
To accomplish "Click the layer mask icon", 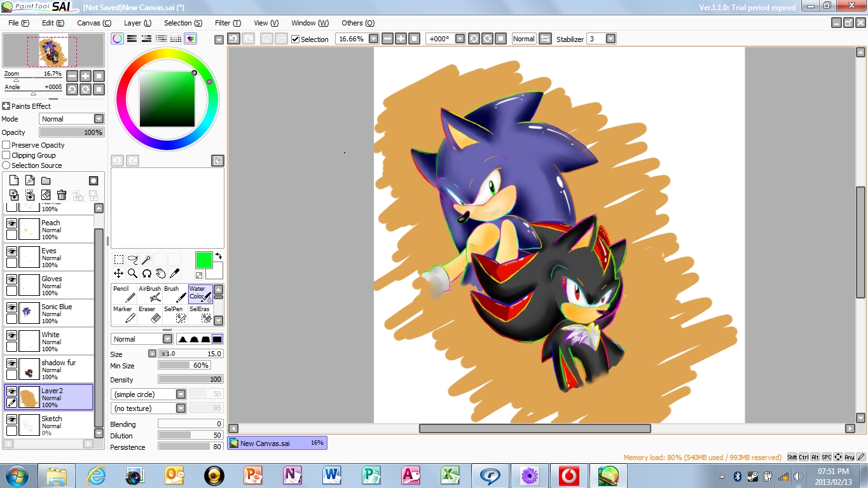I will click(x=93, y=181).
